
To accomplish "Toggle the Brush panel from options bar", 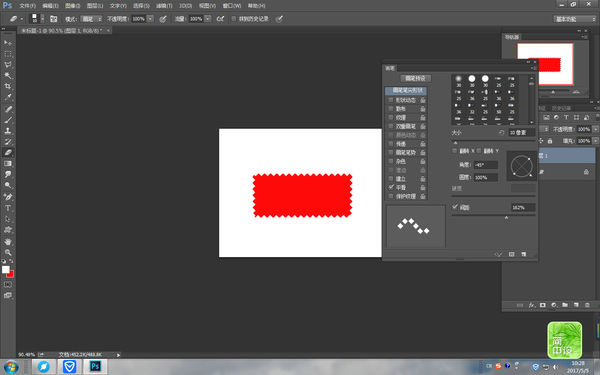I will click(54, 19).
